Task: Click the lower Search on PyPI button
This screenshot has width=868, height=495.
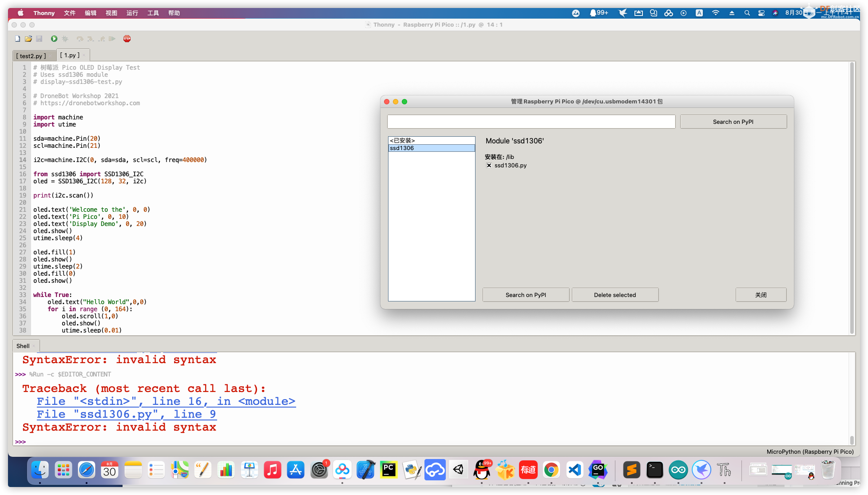Action: (526, 295)
